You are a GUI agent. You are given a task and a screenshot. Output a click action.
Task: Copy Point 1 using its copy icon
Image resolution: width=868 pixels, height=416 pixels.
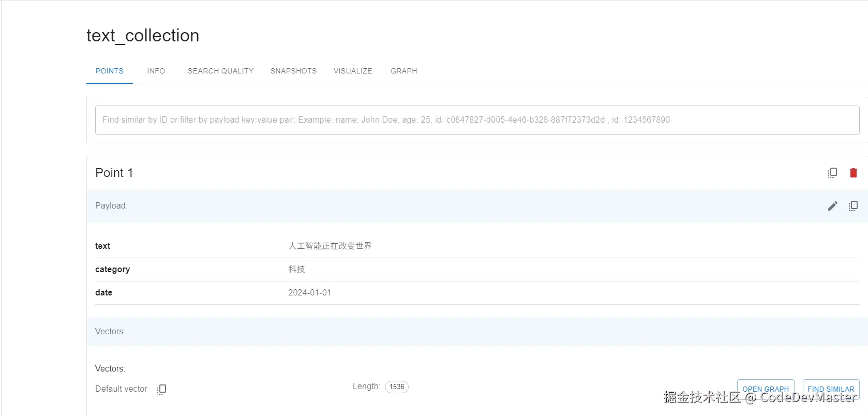pyautogui.click(x=832, y=173)
